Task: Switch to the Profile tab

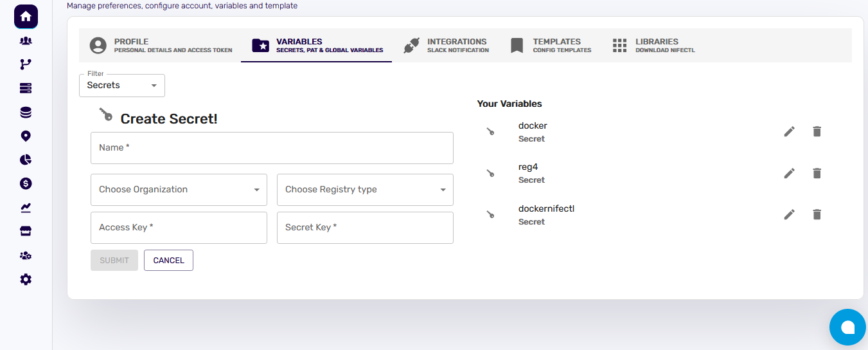Action: coord(161,45)
